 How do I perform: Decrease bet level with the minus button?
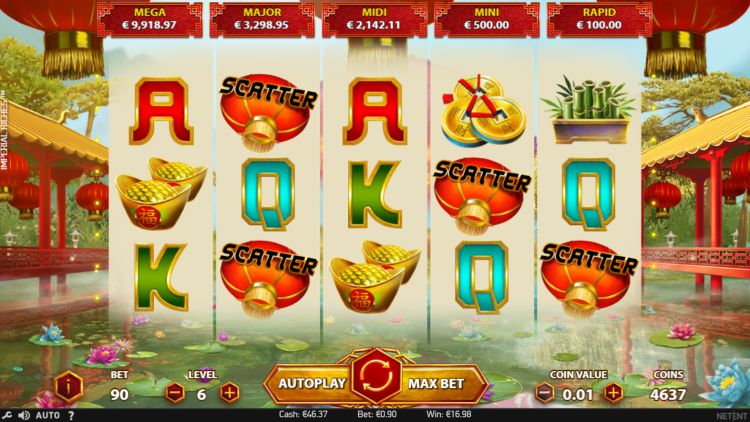click(175, 393)
